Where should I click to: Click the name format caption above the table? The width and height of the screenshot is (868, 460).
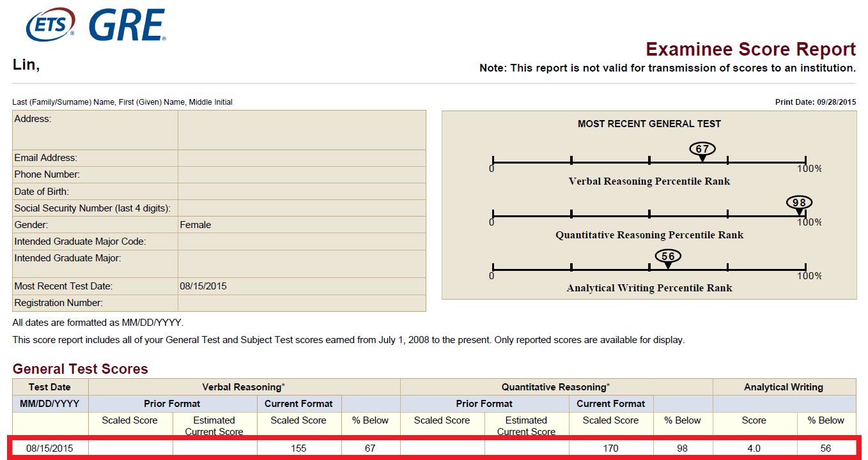123,102
